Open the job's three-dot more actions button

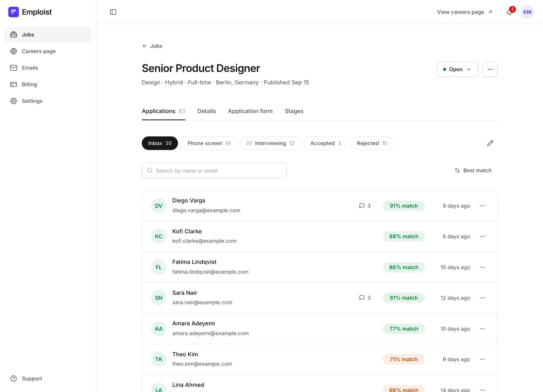click(x=490, y=69)
